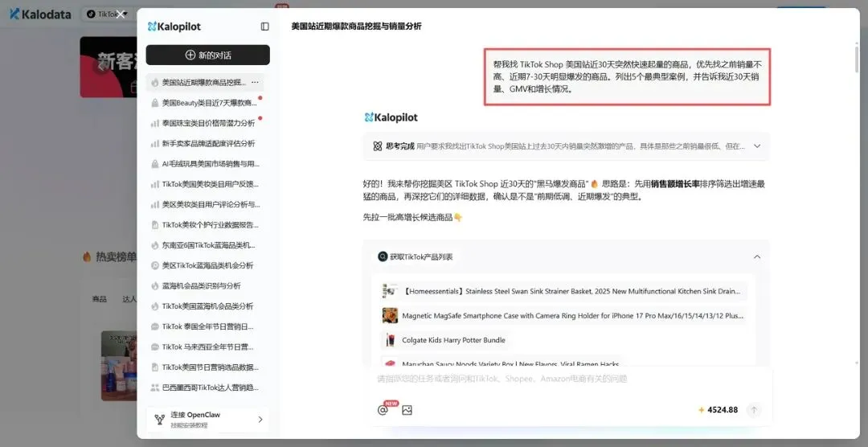
Task: Click the fire icon beside 东南亚6国TikTok
Action: tap(155, 245)
